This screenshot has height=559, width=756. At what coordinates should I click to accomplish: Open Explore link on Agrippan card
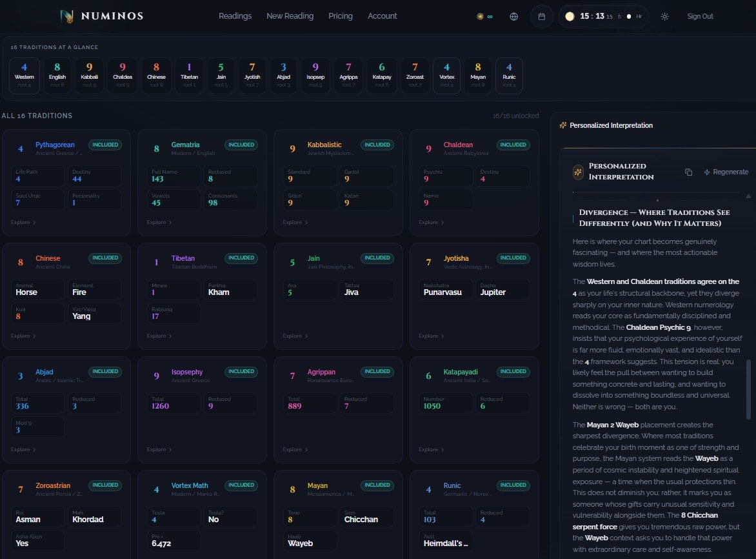(295, 449)
